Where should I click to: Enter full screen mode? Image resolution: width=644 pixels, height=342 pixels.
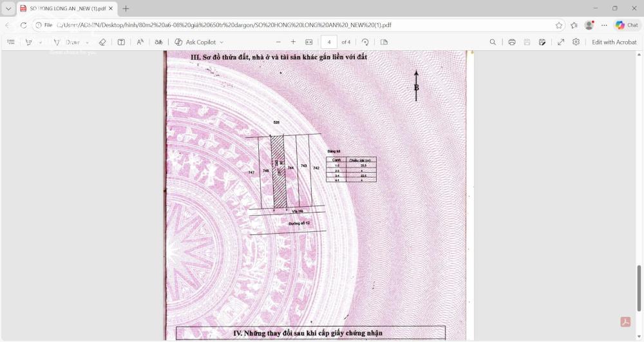point(560,42)
